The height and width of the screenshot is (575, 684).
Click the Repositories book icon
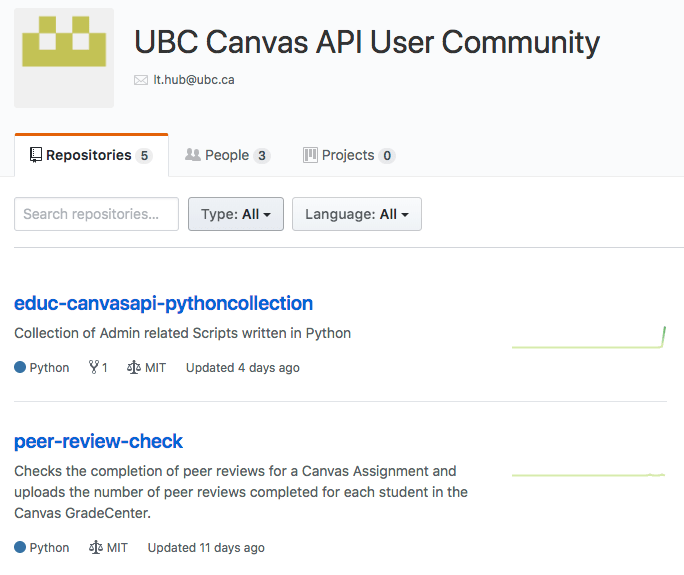tap(35, 155)
